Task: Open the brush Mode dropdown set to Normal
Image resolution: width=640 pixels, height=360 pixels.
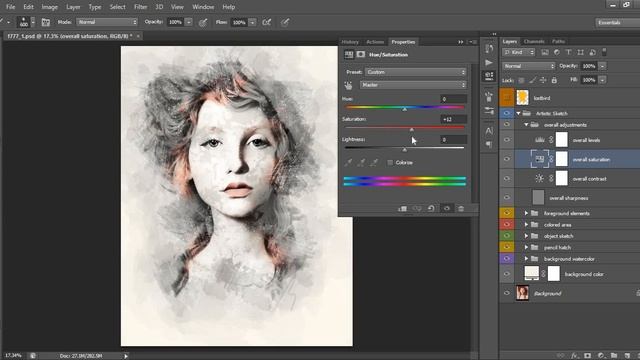Action: pos(107,22)
